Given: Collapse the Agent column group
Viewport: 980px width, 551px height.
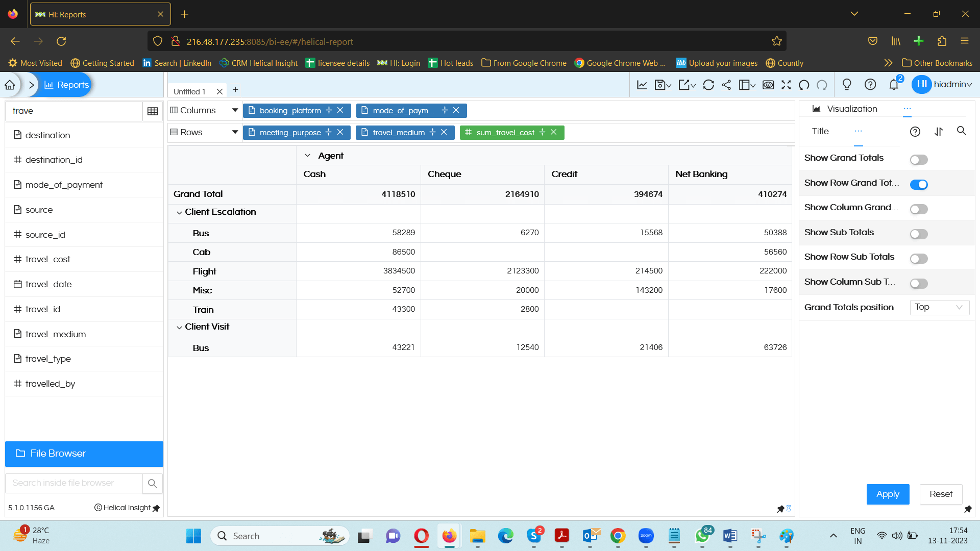Looking at the screenshot, I should tap(307, 156).
